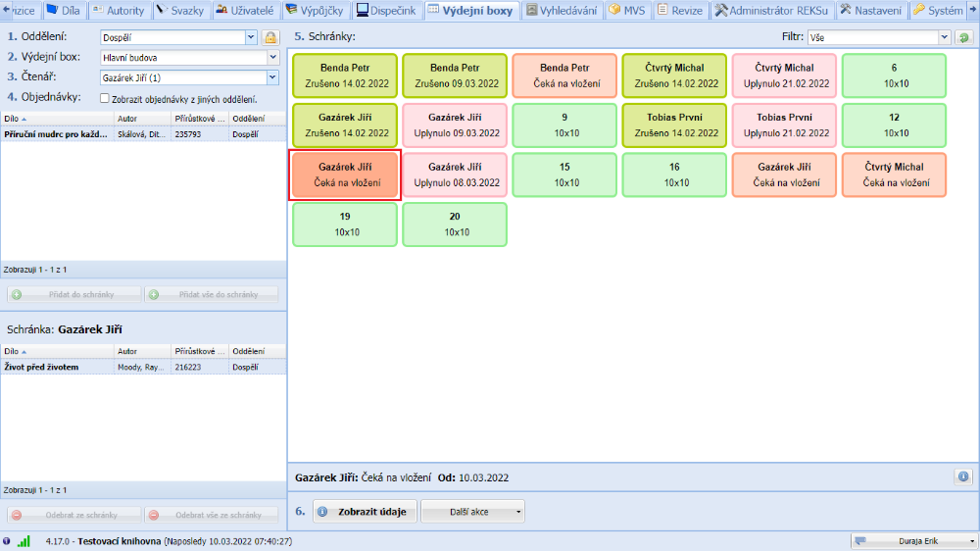Select the free green locker number 19

[x=345, y=224]
